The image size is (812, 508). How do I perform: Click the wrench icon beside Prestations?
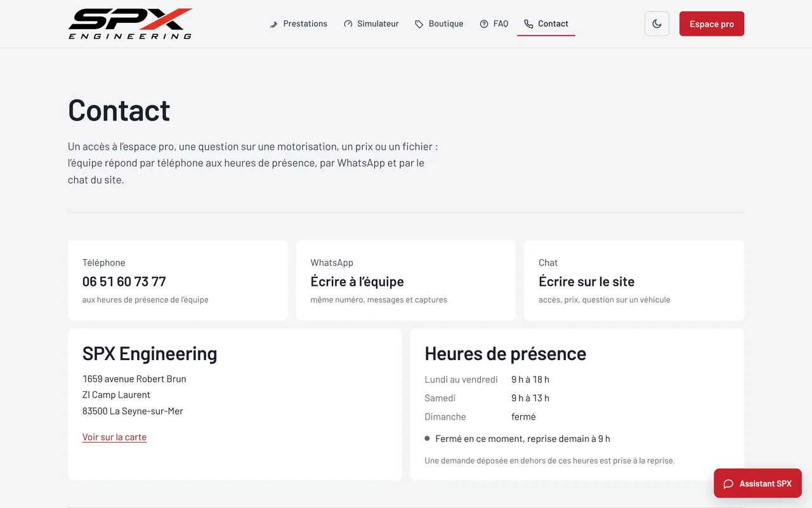pos(274,24)
